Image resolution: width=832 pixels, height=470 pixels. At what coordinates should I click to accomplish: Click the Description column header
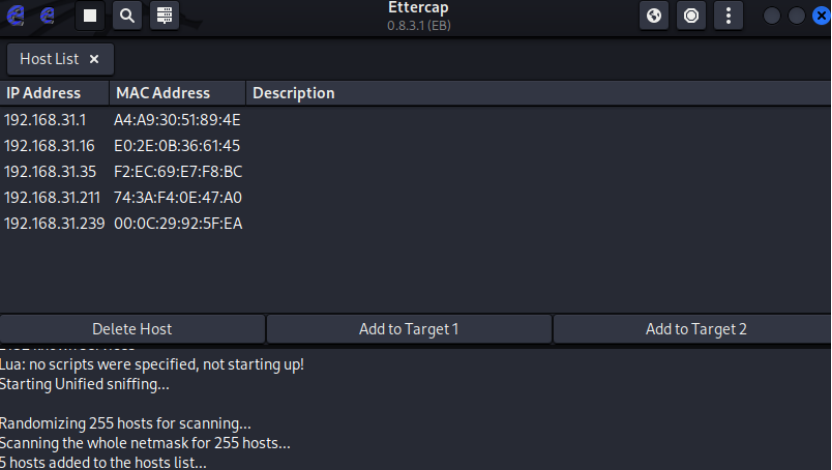pos(293,93)
